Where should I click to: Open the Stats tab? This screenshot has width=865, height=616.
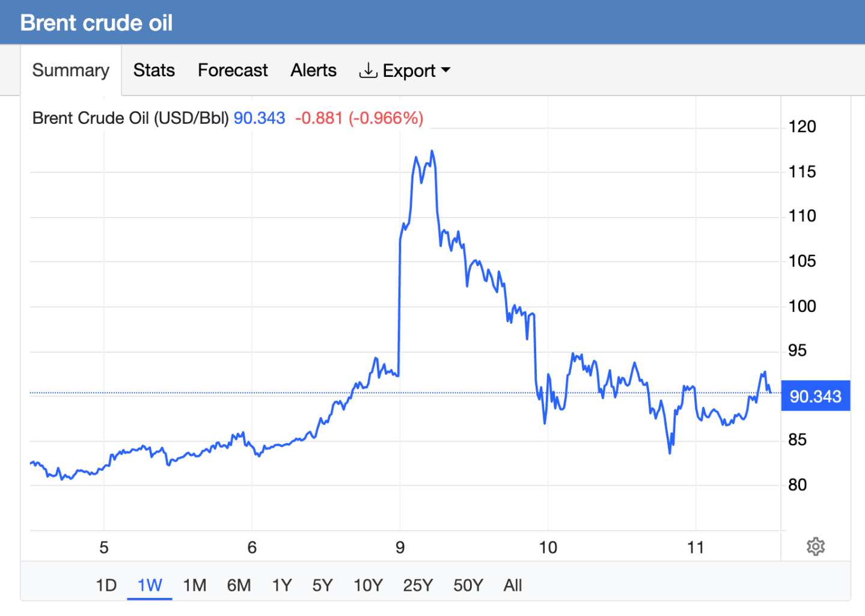[x=154, y=70]
